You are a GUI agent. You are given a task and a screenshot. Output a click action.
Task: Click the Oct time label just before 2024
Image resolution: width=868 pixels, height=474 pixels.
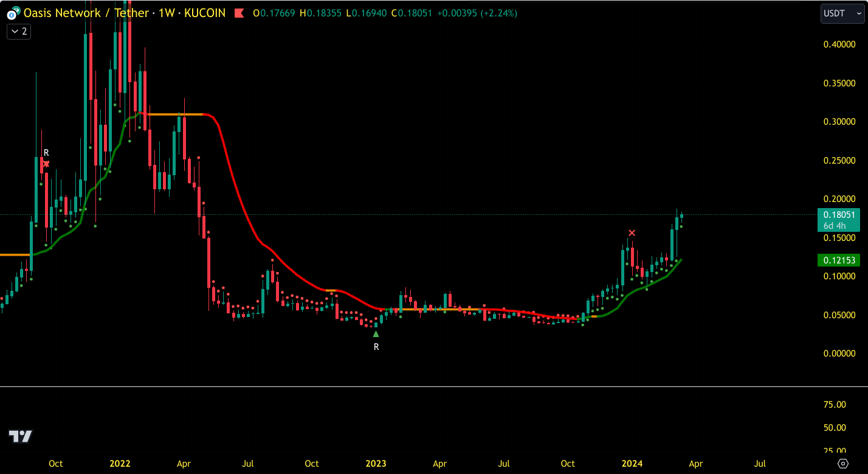(x=568, y=464)
